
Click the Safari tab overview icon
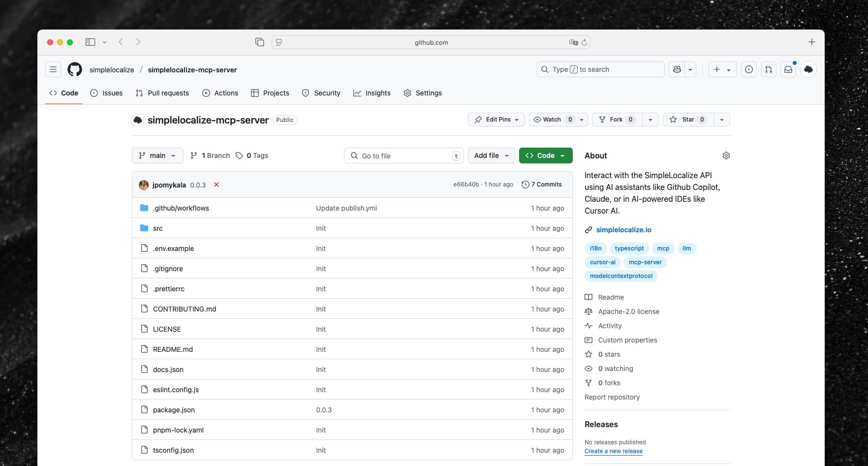pos(260,42)
